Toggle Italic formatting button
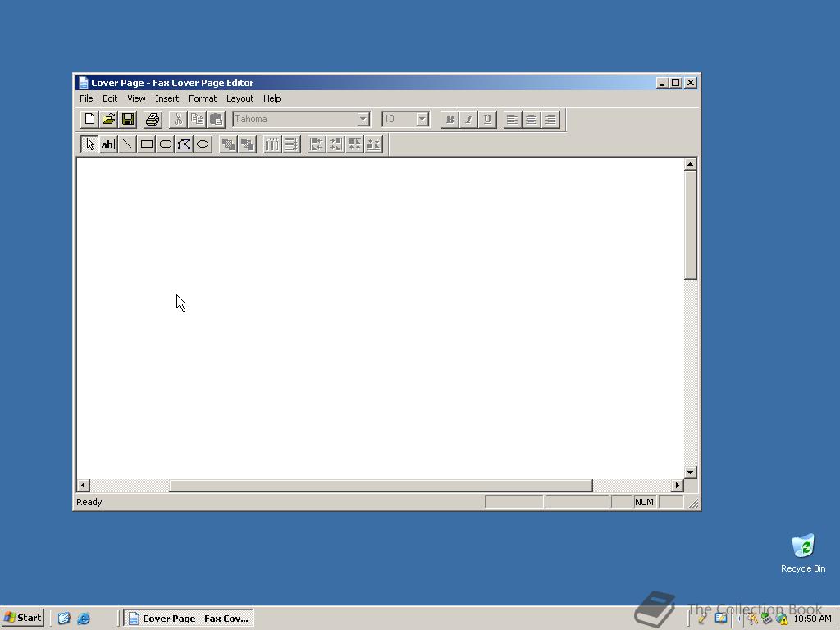The image size is (840, 630). pos(468,119)
